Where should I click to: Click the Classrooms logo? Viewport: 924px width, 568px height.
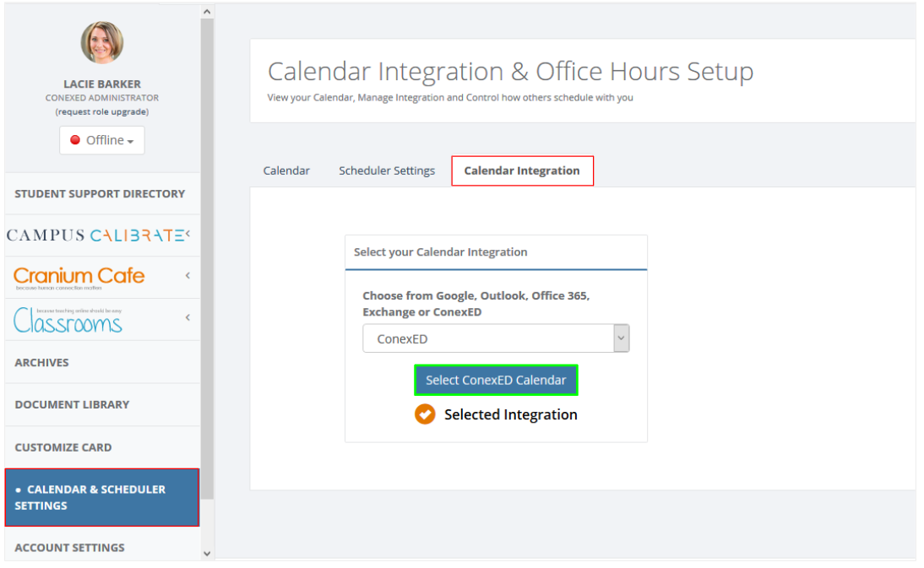[x=68, y=320]
